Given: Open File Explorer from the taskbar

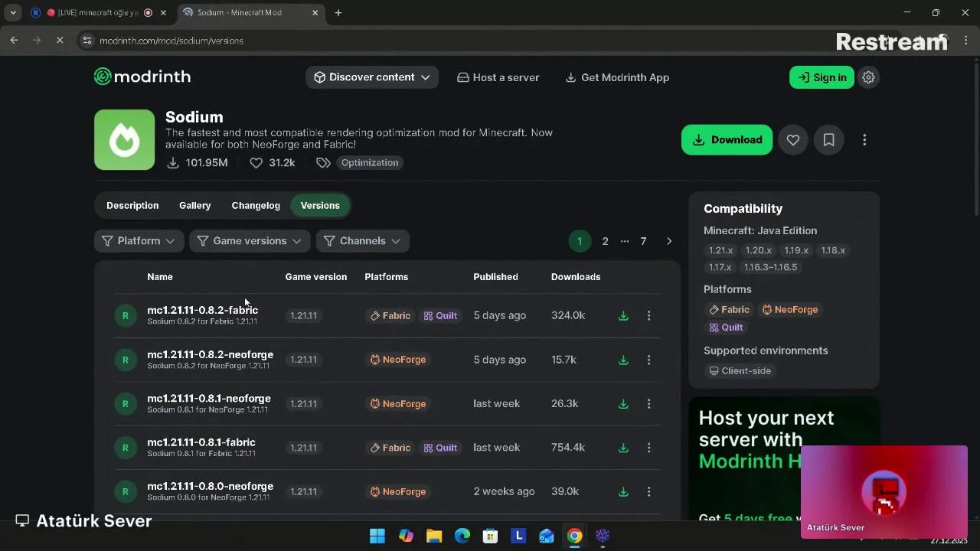Looking at the screenshot, I should click(x=434, y=536).
